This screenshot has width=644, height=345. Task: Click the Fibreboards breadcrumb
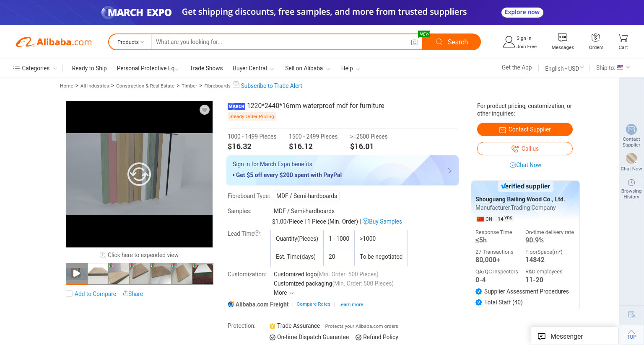click(217, 86)
